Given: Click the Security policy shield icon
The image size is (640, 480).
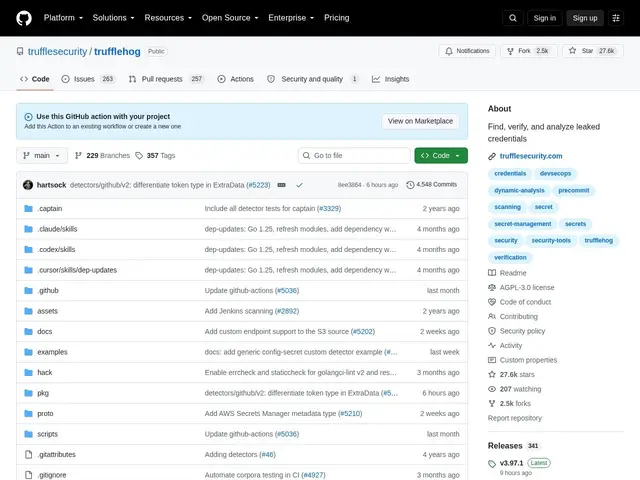Looking at the screenshot, I should [x=492, y=331].
